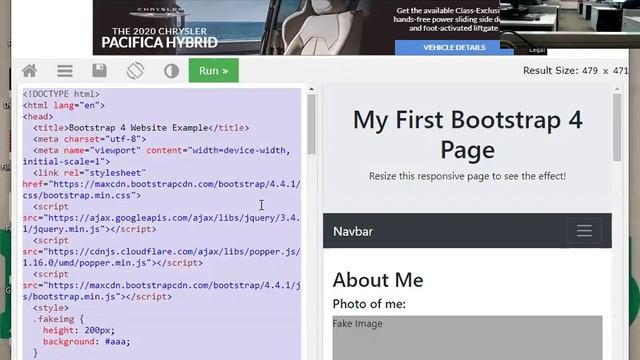Click the meta charset="utf-8" code line
This screenshot has width=640, height=360.
[89, 139]
